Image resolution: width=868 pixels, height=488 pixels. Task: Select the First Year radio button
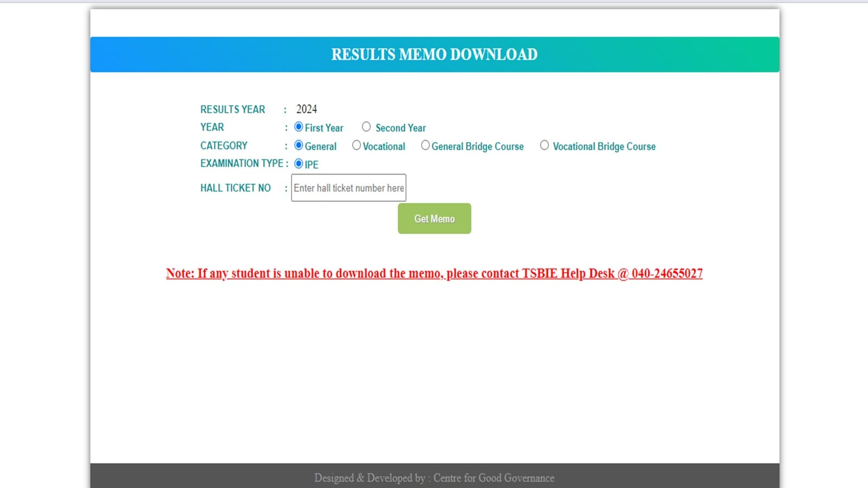[298, 127]
